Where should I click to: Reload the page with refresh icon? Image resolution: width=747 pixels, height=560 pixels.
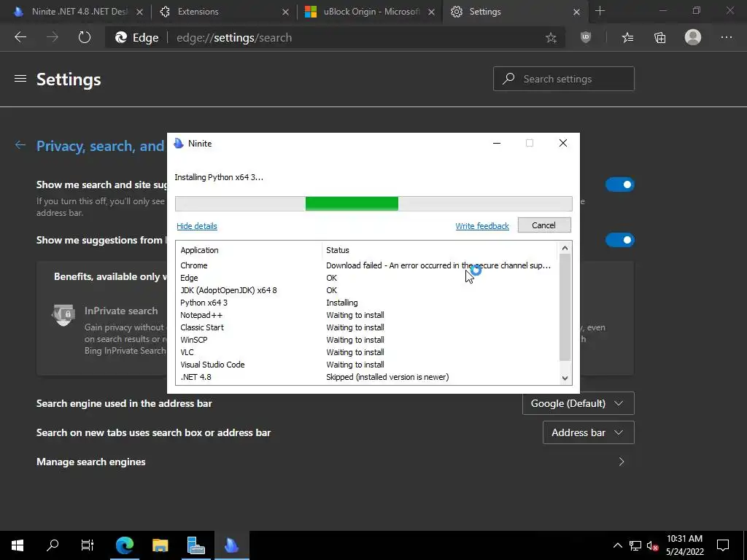coord(85,37)
